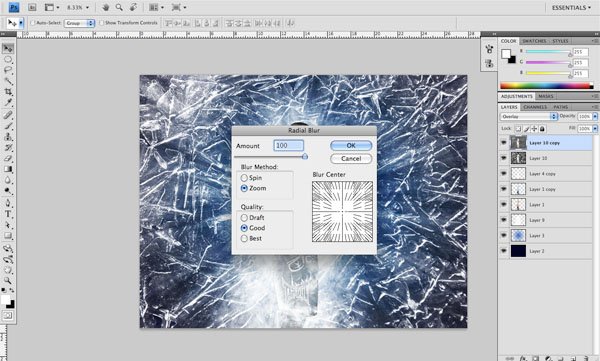Open the Group auto-select dropdown
The height and width of the screenshot is (361, 600).
click(x=79, y=23)
